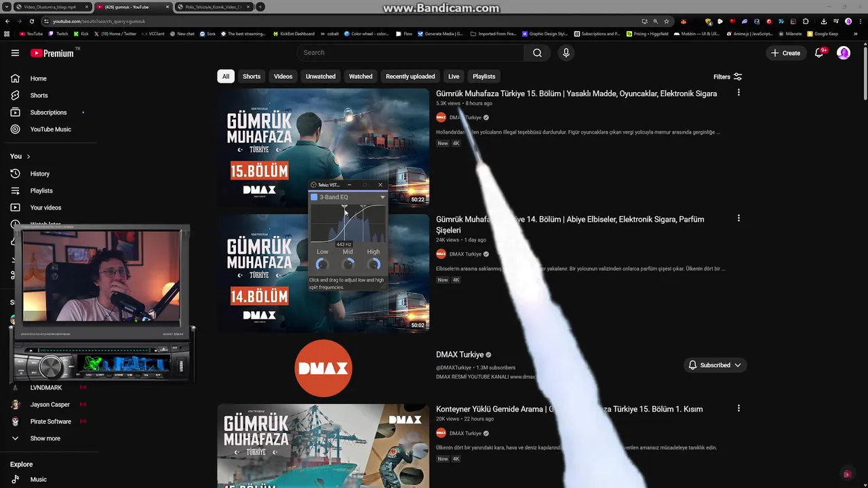Viewport: 868px width, 488px height.
Task: Open the 15. Bölüm video thumbnail
Action: (323, 148)
